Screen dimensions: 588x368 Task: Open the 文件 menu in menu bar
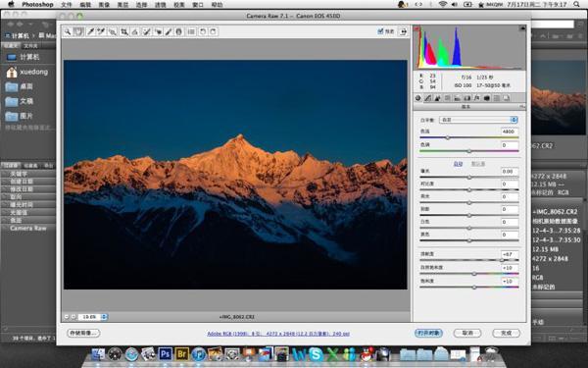(67, 5)
